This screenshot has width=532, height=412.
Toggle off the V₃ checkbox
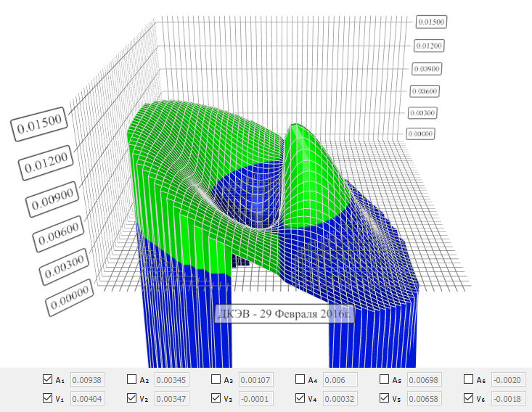(216, 397)
